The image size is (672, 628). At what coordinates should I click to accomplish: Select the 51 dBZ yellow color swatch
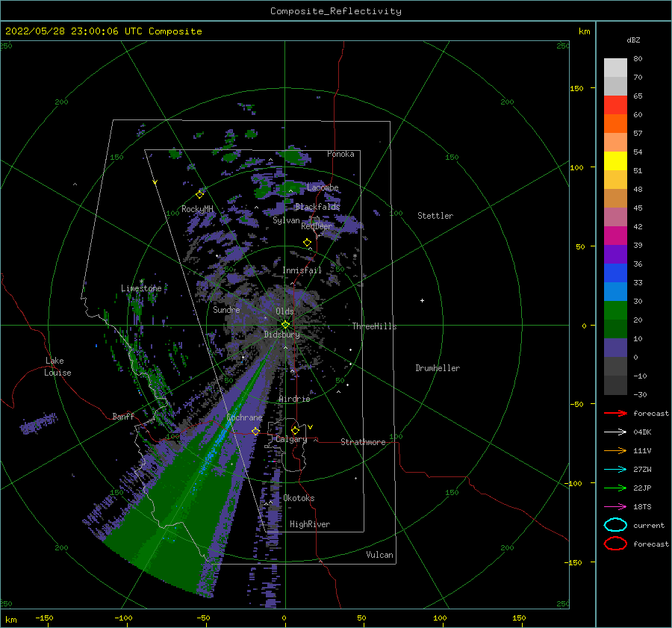pyautogui.click(x=615, y=161)
